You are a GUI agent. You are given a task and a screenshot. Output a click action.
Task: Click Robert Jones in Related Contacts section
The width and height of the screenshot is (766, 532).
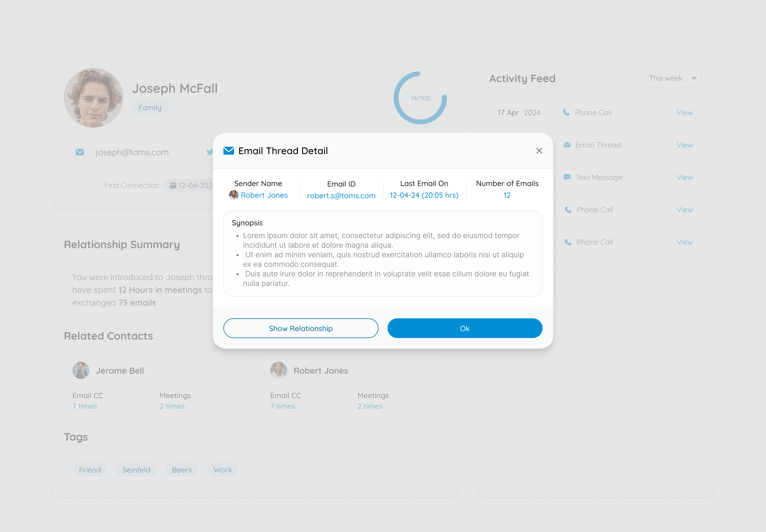coord(320,370)
